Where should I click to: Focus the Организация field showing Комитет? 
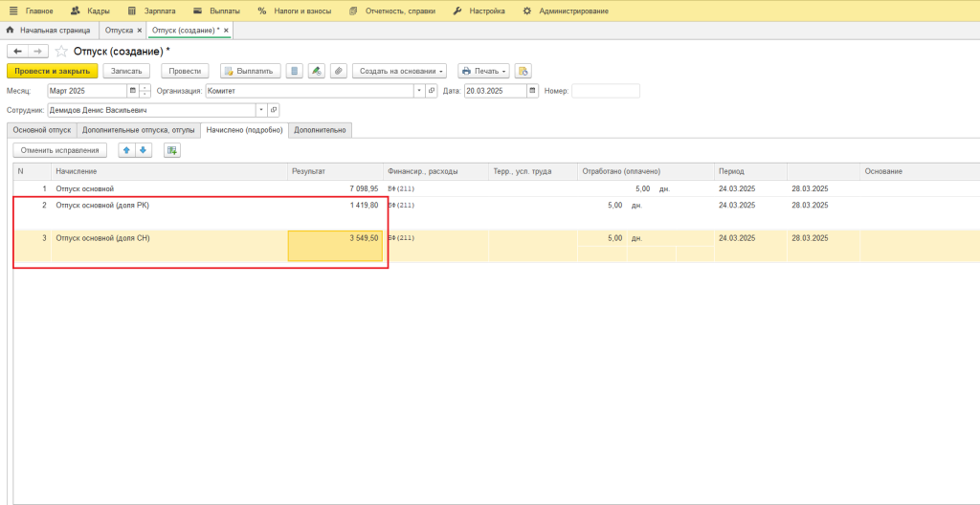pyautogui.click(x=309, y=91)
